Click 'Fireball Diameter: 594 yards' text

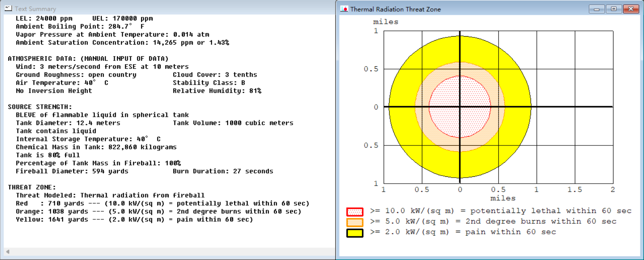(72, 171)
